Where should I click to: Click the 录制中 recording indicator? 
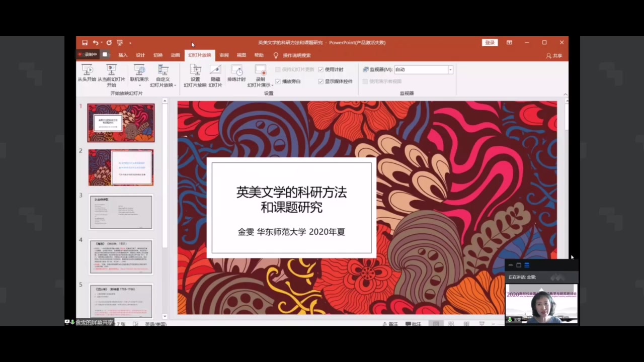pyautogui.click(x=87, y=55)
